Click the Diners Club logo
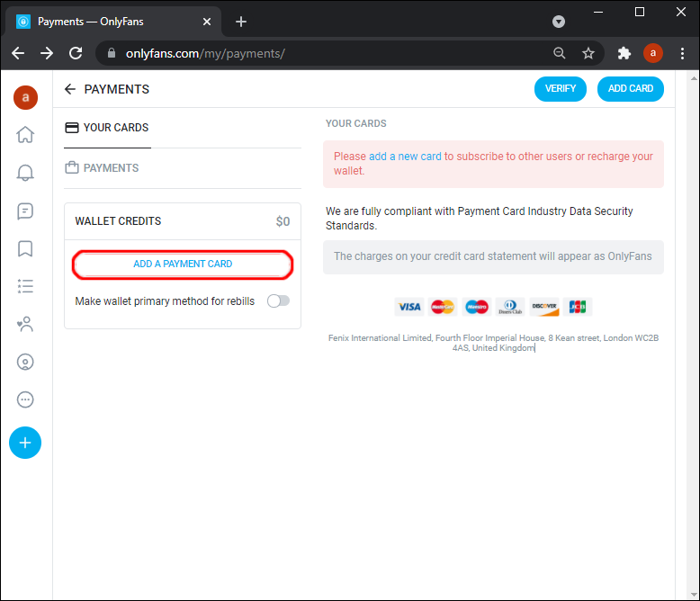700x601 pixels. (510, 307)
